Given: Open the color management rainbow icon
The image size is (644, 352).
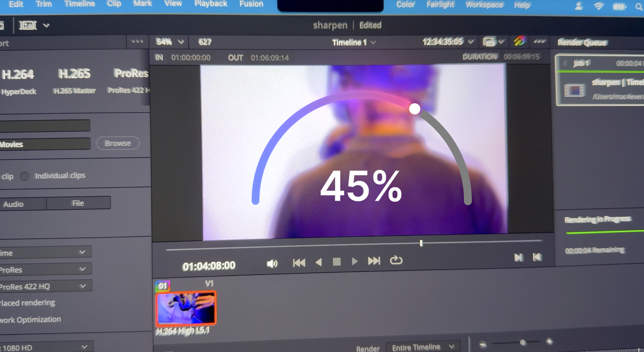Looking at the screenshot, I should click(518, 41).
